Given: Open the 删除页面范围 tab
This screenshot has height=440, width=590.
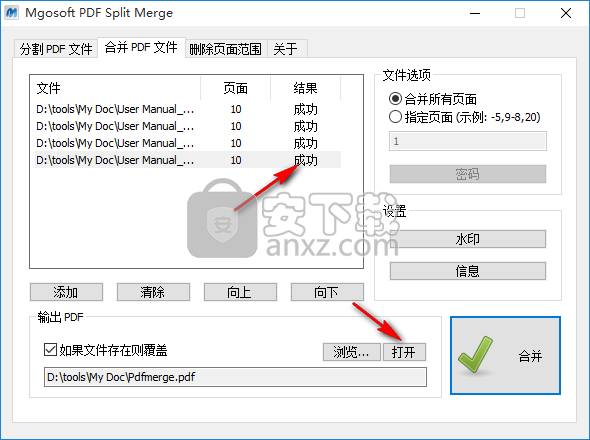Looking at the screenshot, I should [226, 49].
